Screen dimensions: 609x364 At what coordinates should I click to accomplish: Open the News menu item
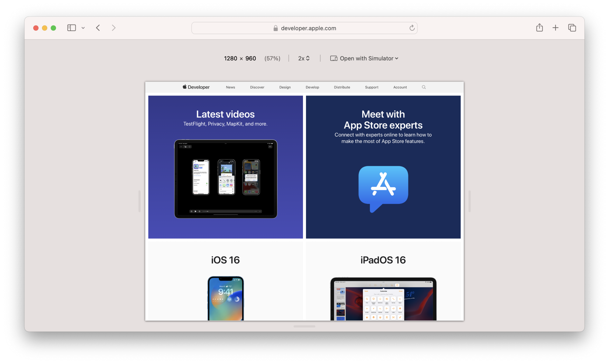click(x=230, y=87)
